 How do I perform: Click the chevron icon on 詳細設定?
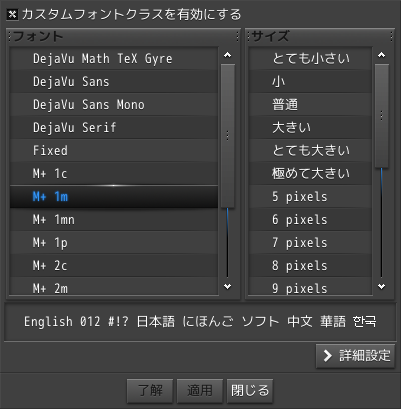click(328, 356)
